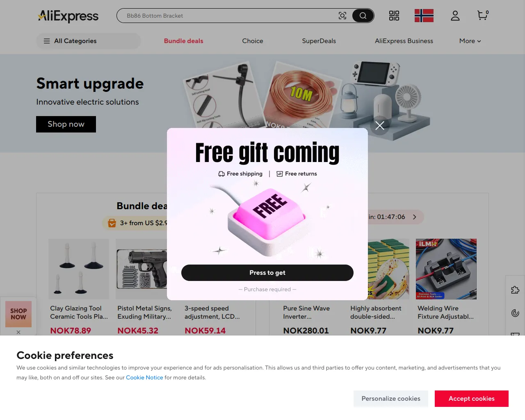This screenshot has width=525, height=420.
Task: Click the magnifier search button
Action: tap(363, 16)
